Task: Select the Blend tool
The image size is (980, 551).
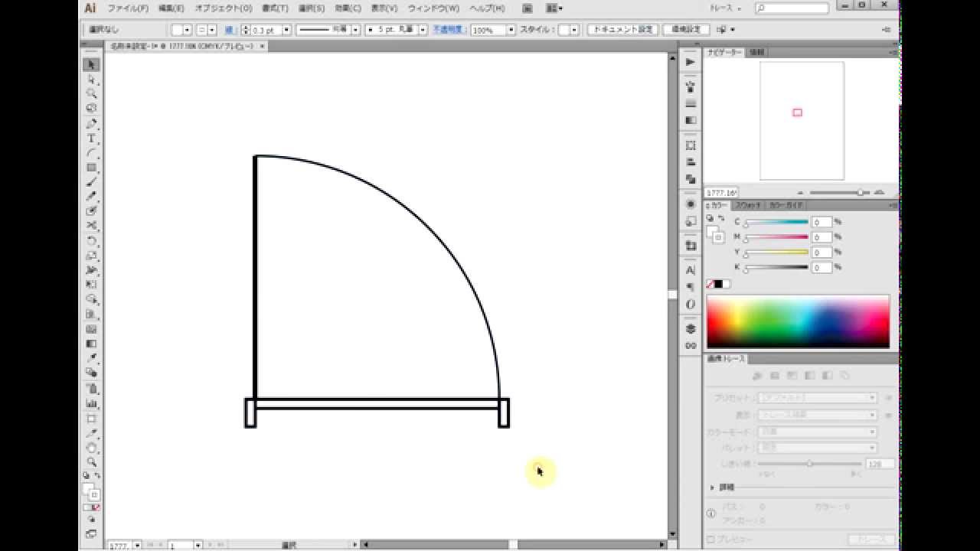Action: click(91, 373)
